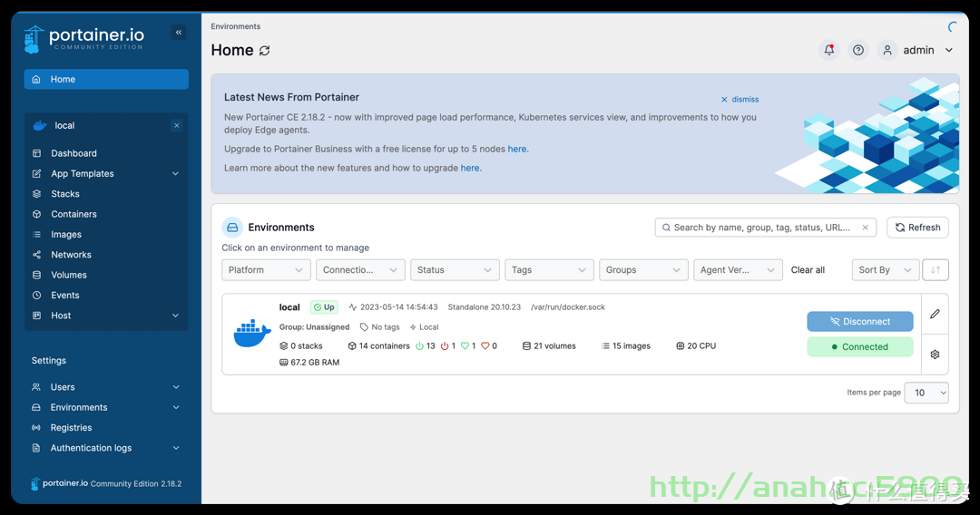Click the admin user avatar icon
Screen dimensions: 980x515
pos(887,50)
